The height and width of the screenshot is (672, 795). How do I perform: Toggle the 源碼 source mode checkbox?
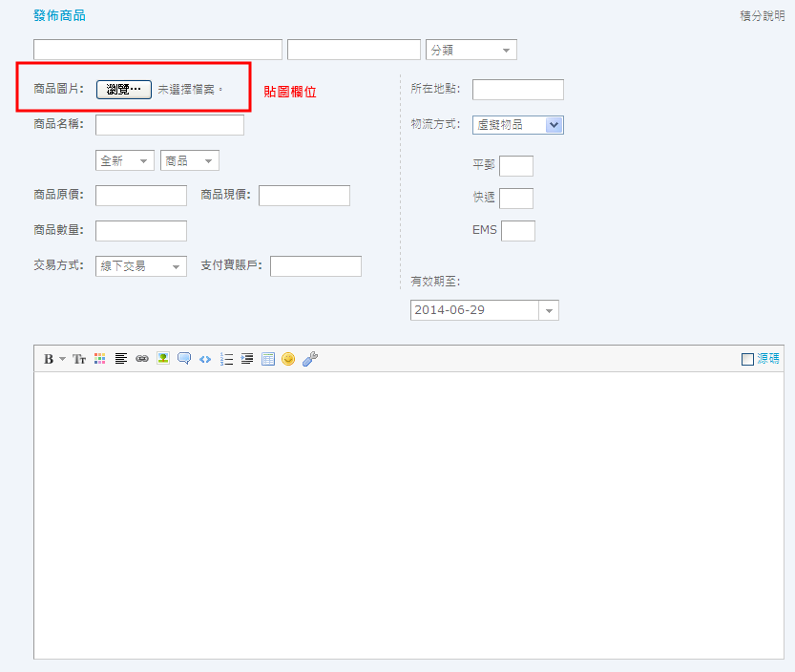pyautogui.click(x=747, y=360)
